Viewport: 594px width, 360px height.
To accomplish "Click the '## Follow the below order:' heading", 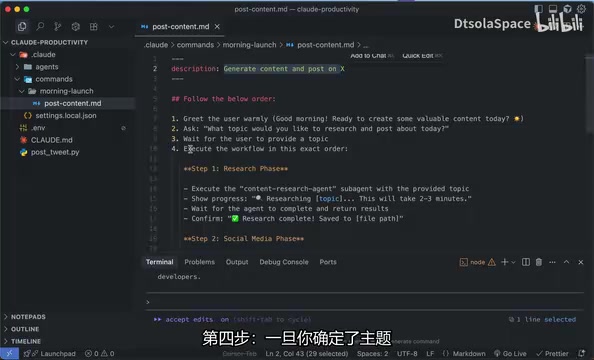I will pyautogui.click(x=224, y=99).
